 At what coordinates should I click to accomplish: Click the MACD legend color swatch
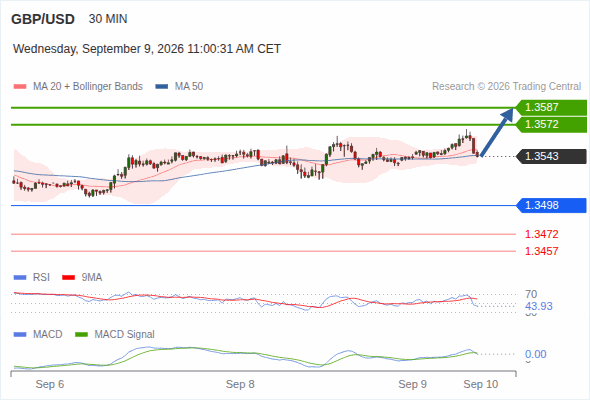[20, 335]
